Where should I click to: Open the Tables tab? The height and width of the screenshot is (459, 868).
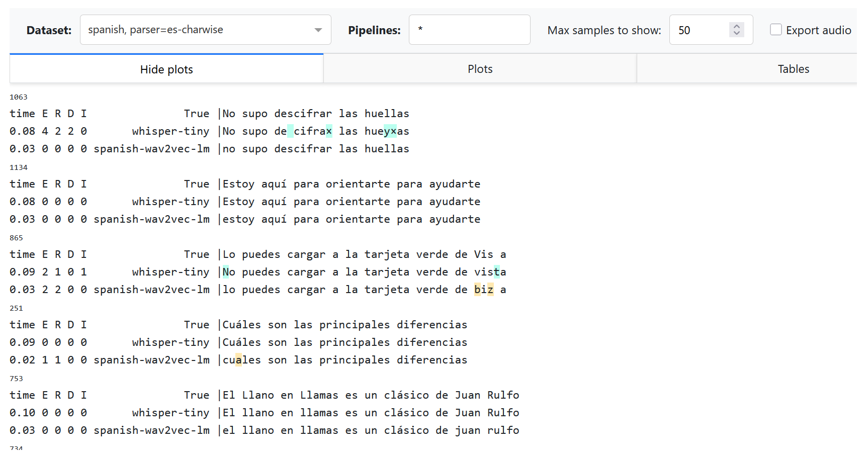coord(794,68)
